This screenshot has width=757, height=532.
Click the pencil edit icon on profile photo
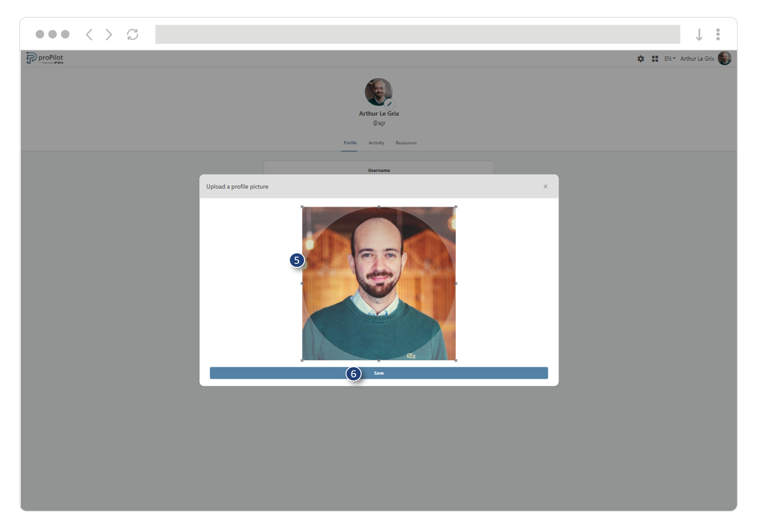pyautogui.click(x=389, y=104)
